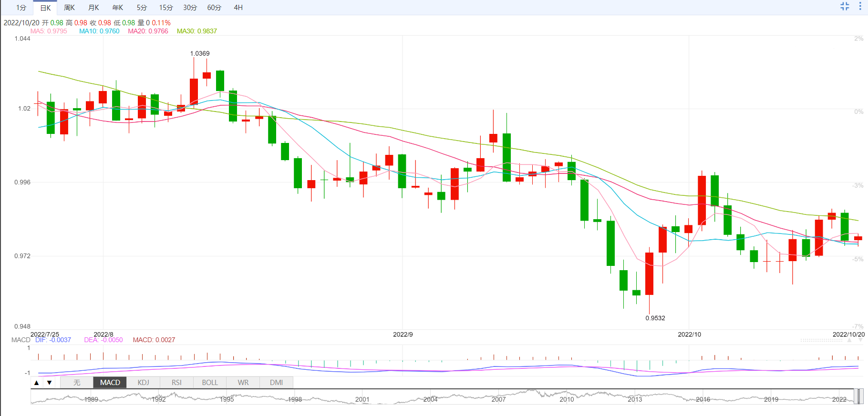Click the 2022/7/25 start date label
Viewport: 868px width, 416px height.
pos(45,335)
